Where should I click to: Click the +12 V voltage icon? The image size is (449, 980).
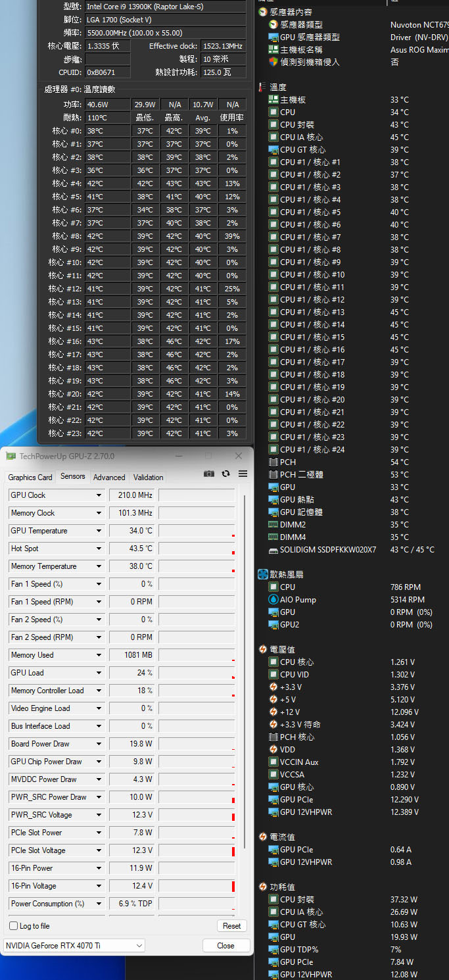tap(274, 712)
